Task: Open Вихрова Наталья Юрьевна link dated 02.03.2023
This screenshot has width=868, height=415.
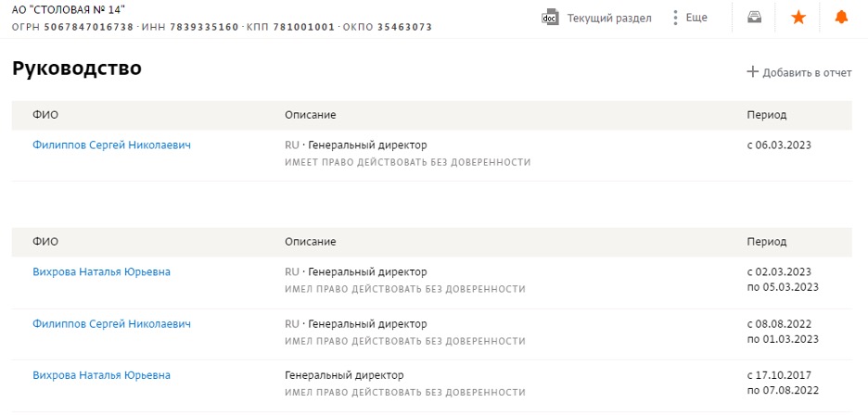Action: tap(101, 271)
